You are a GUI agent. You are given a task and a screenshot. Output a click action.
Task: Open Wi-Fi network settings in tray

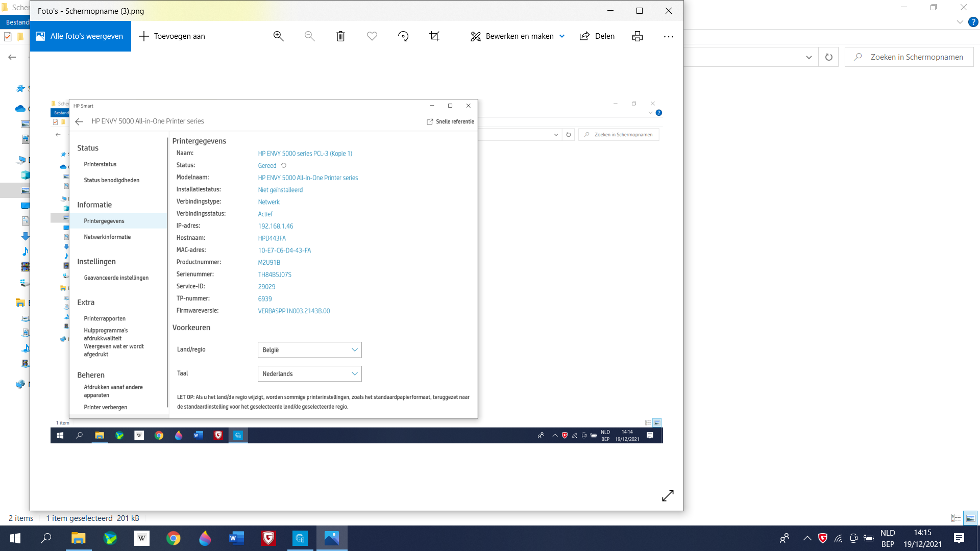838,538
